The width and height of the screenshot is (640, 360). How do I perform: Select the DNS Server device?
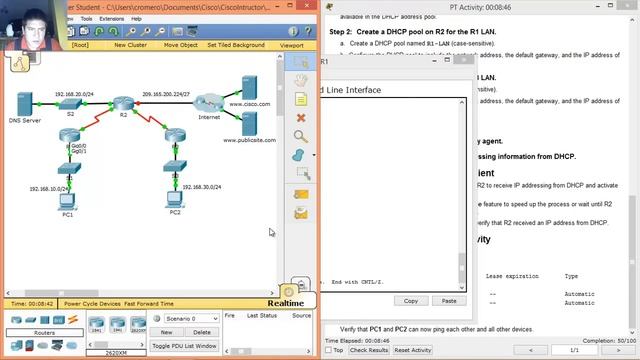pyautogui.click(x=24, y=104)
